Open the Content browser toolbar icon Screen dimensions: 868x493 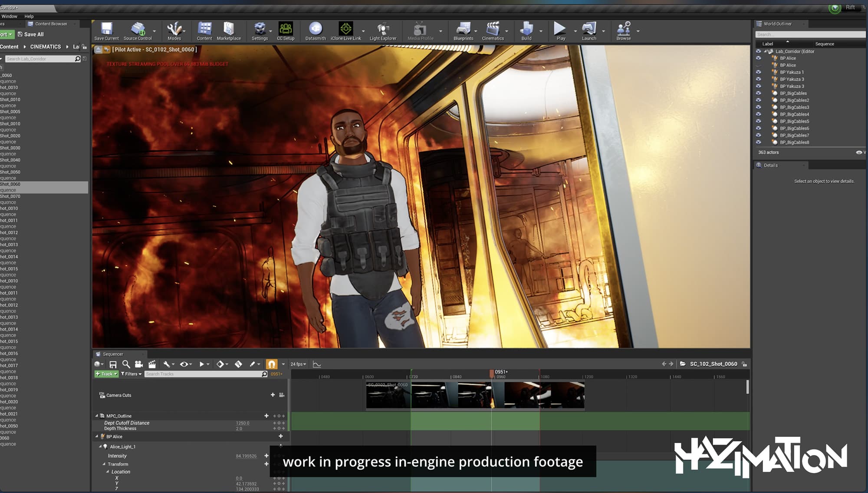pos(204,31)
